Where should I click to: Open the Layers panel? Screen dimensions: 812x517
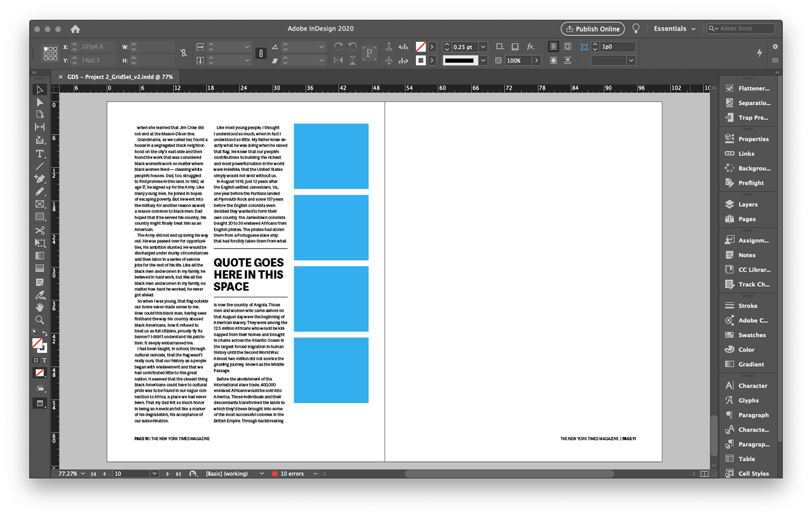(748, 204)
